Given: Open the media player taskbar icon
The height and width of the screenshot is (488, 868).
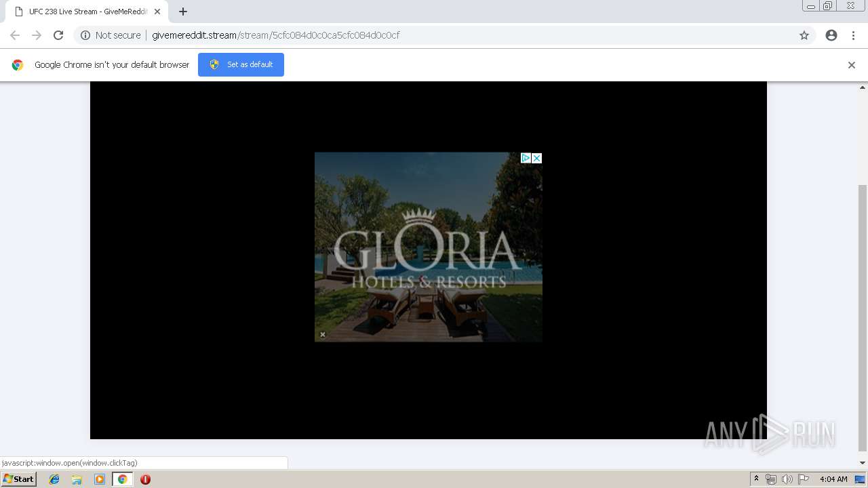Looking at the screenshot, I should pos(100,479).
